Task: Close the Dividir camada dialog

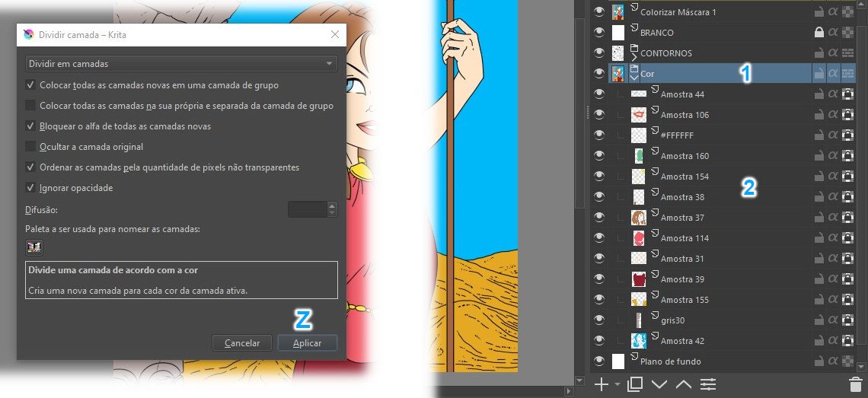Action: 334,34
